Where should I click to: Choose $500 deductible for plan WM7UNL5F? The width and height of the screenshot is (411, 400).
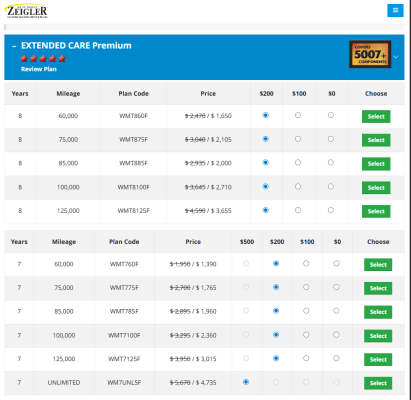[246, 382]
